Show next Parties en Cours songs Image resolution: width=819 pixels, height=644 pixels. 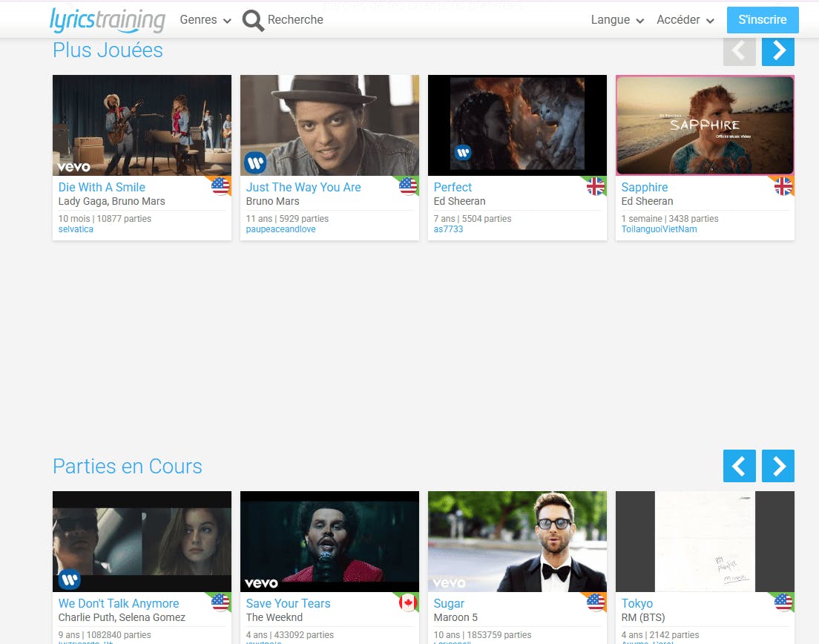[x=777, y=466]
